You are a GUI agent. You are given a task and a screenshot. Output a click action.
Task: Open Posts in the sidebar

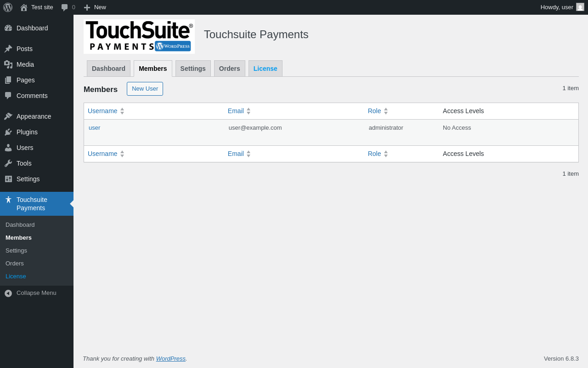[24, 49]
